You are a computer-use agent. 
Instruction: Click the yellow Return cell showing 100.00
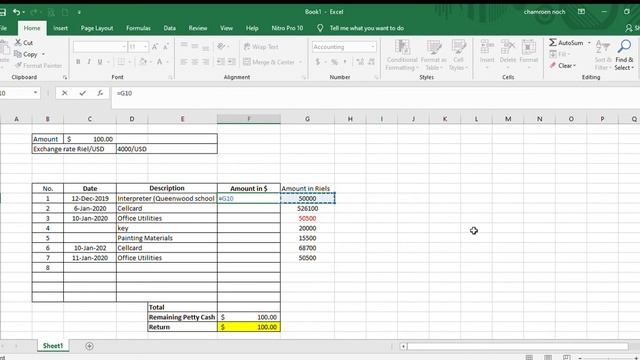pos(249,327)
